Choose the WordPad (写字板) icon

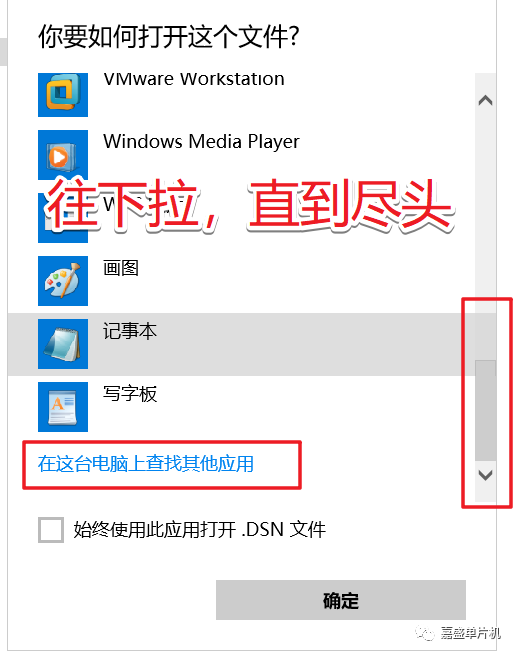[63, 407]
